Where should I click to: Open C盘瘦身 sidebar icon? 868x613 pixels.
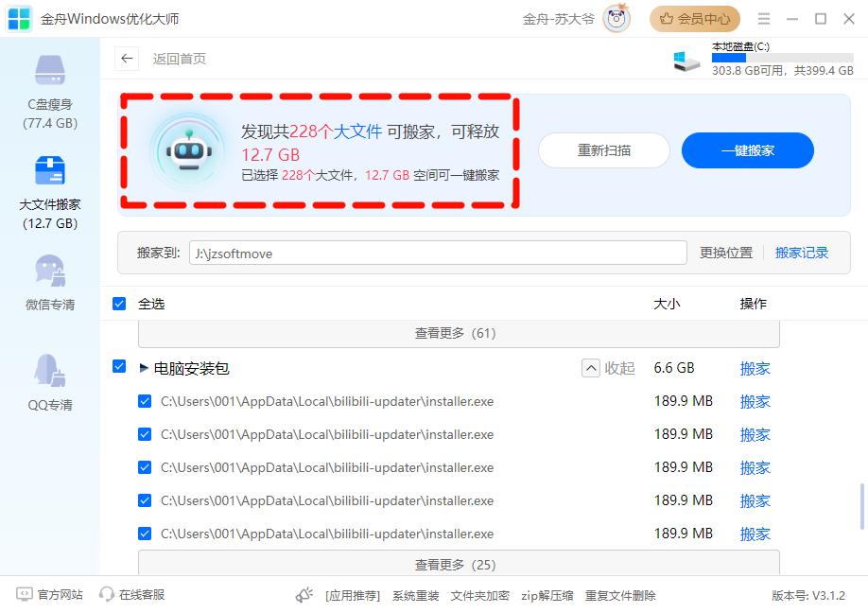pyautogui.click(x=50, y=72)
